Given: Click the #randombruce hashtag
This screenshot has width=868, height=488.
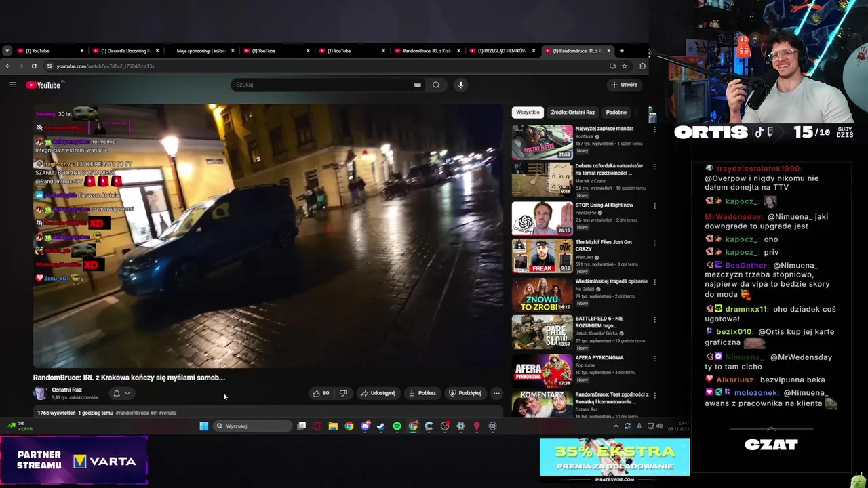Looking at the screenshot, I should 132,413.
